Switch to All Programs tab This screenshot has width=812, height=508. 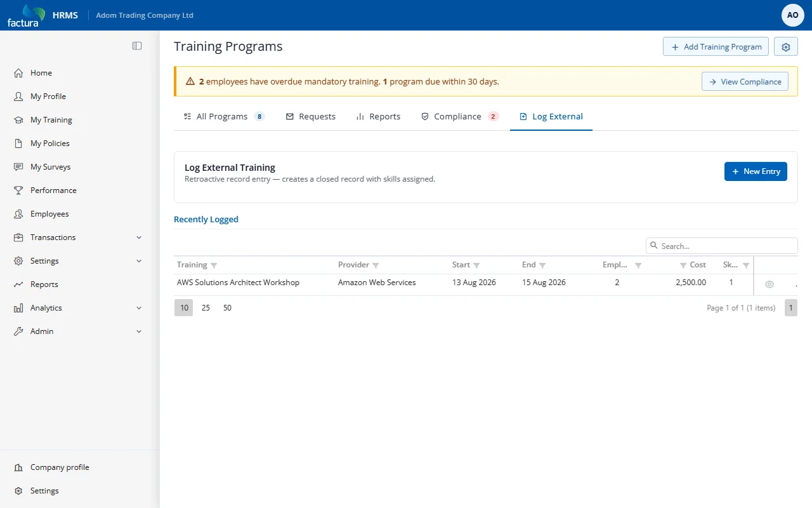coord(224,117)
